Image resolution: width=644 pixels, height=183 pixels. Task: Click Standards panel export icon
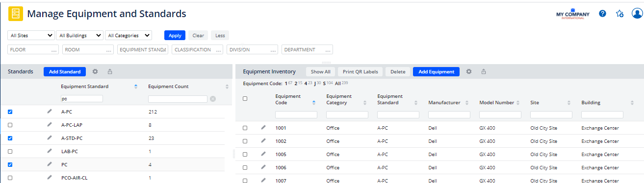coord(110,71)
